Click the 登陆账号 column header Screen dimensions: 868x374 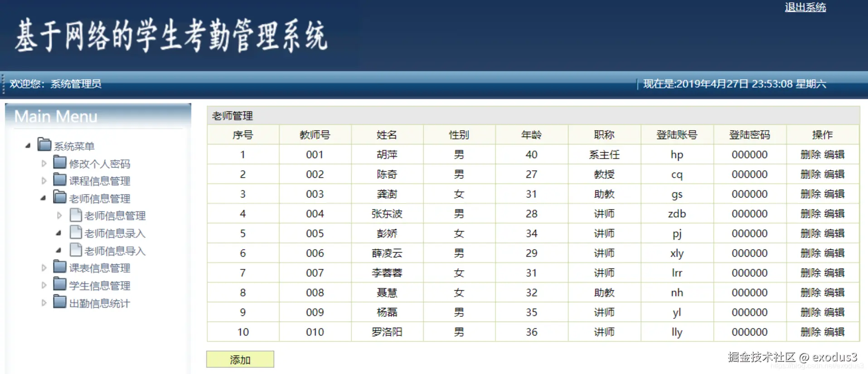677,135
